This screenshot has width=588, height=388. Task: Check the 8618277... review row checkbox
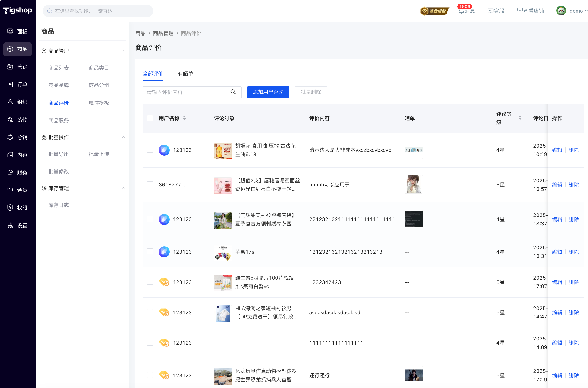pos(150,185)
